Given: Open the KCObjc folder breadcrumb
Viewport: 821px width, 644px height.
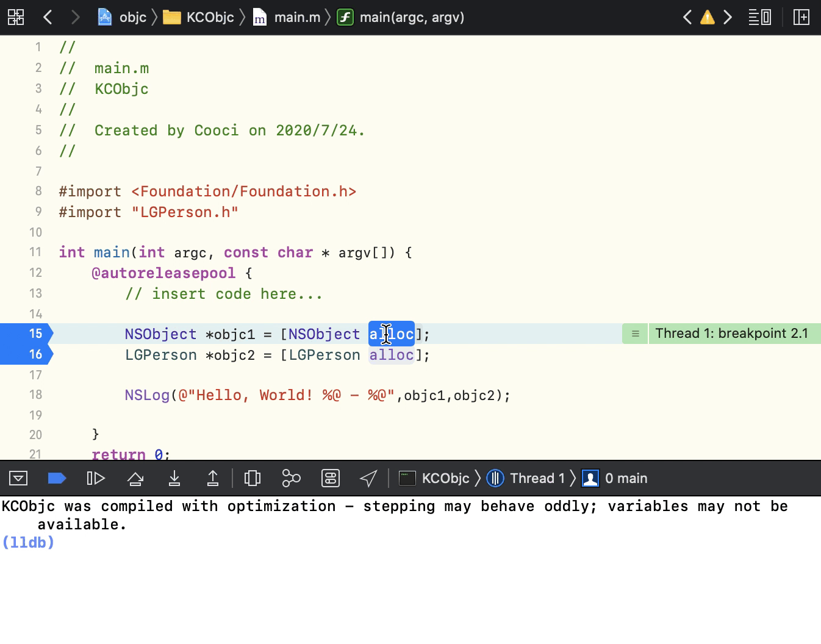Looking at the screenshot, I should pos(198,17).
